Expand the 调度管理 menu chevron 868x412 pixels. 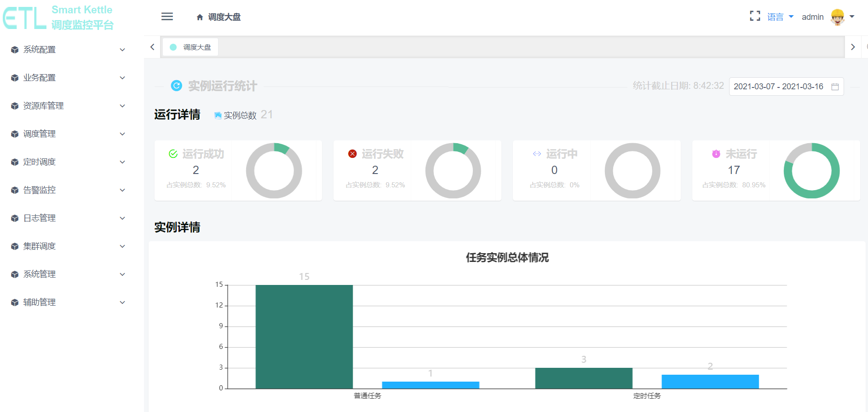[122, 134]
